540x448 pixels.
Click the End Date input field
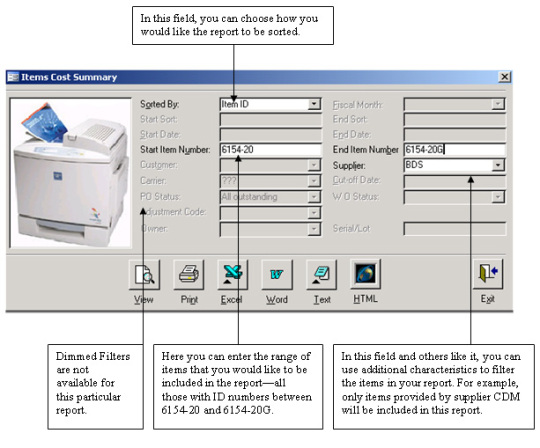(x=454, y=134)
